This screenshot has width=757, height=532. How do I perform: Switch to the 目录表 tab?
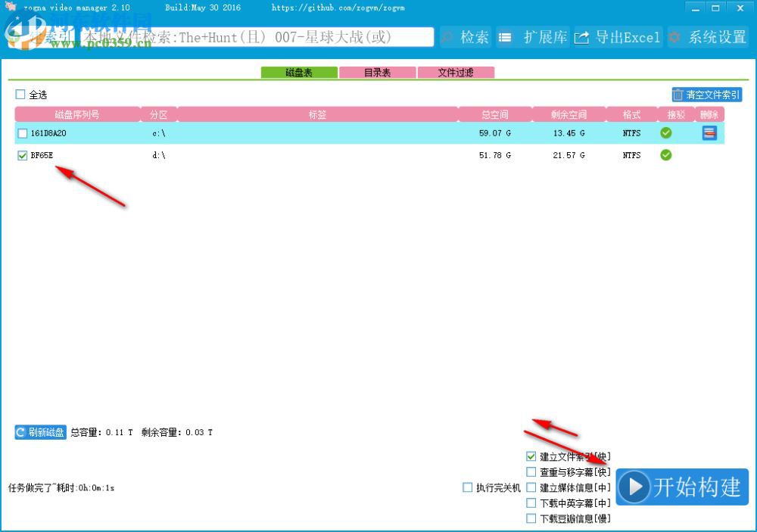[x=377, y=72]
